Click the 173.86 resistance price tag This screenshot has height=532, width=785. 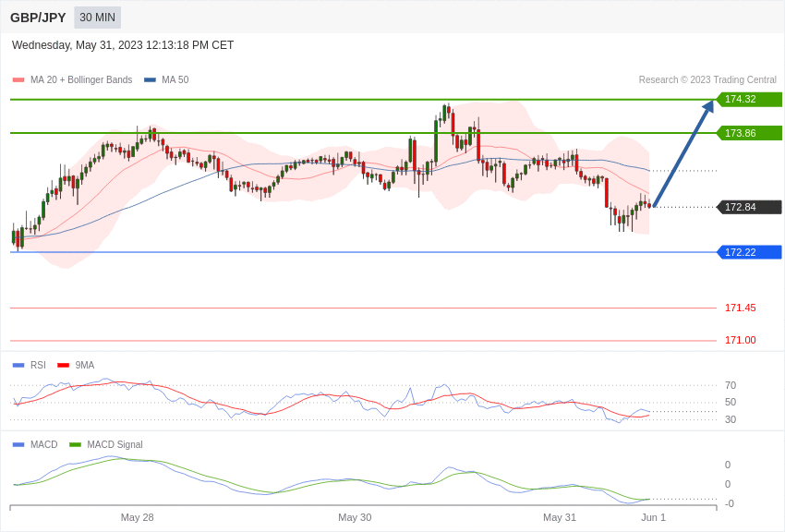(749, 133)
